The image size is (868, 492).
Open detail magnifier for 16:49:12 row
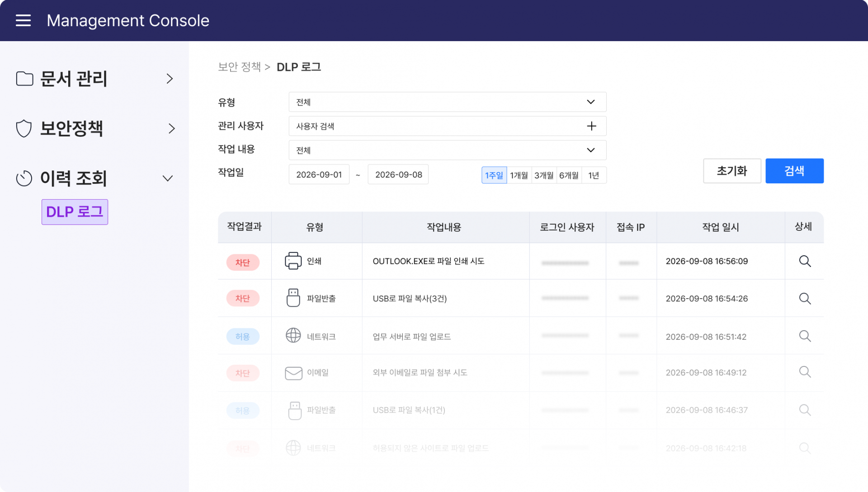tap(805, 372)
